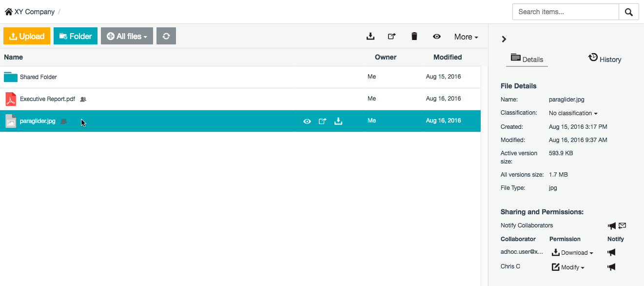Click the search magnifier button

(x=628, y=12)
